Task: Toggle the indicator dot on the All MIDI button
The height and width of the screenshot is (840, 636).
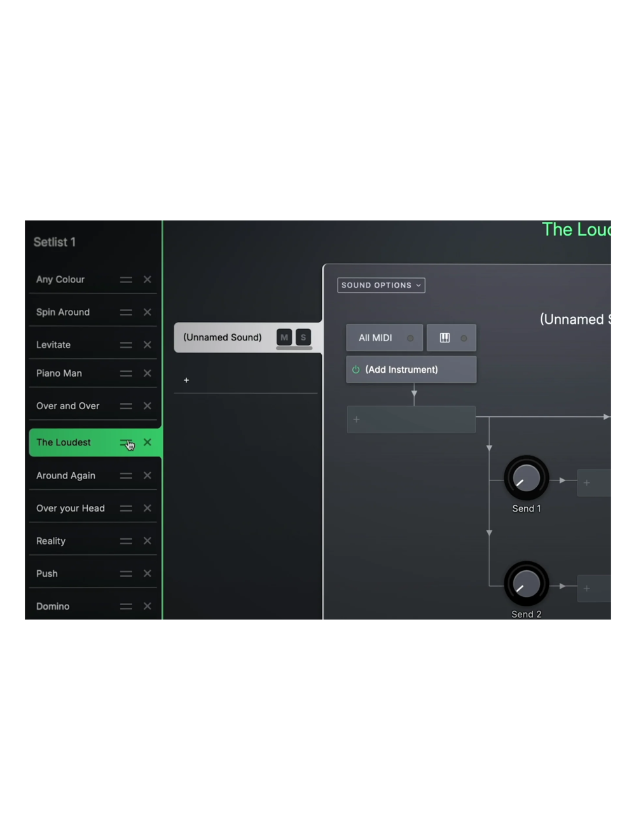Action: click(410, 338)
